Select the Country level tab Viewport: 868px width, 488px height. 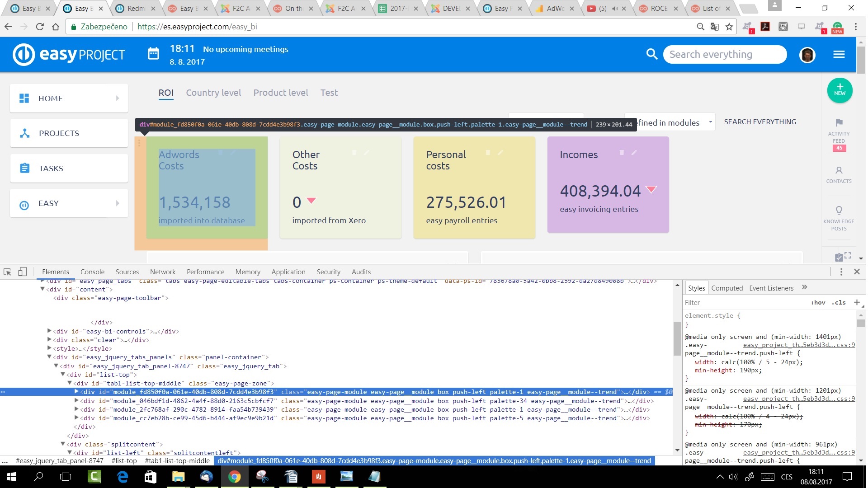tap(213, 92)
